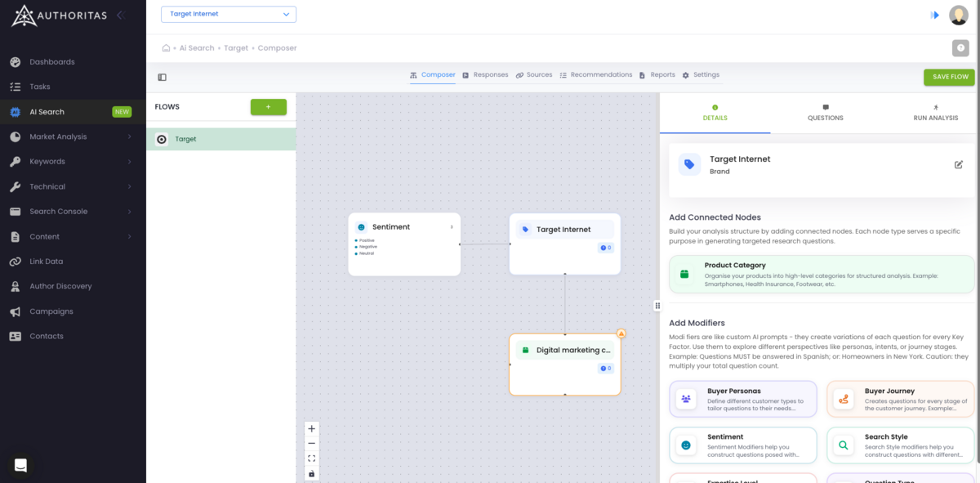
Task: Select the Sentiment node on canvas
Action: tap(404, 244)
